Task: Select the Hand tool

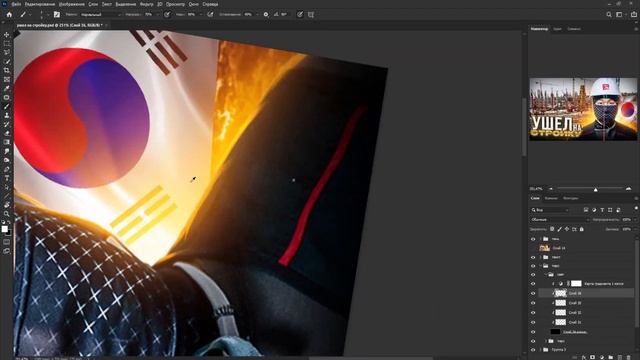Action: point(7,205)
